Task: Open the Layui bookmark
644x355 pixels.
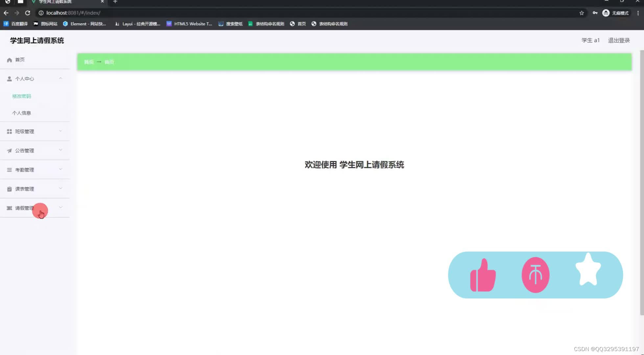Action: (137, 24)
